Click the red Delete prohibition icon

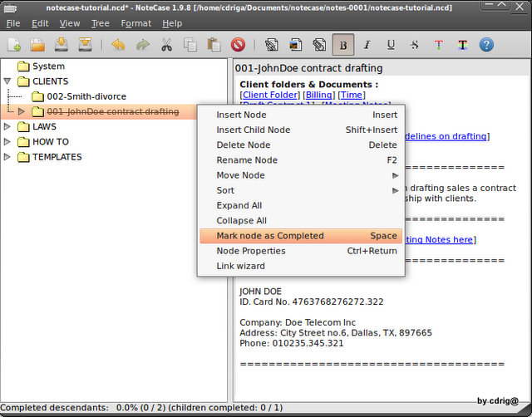[x=238, y=45]
